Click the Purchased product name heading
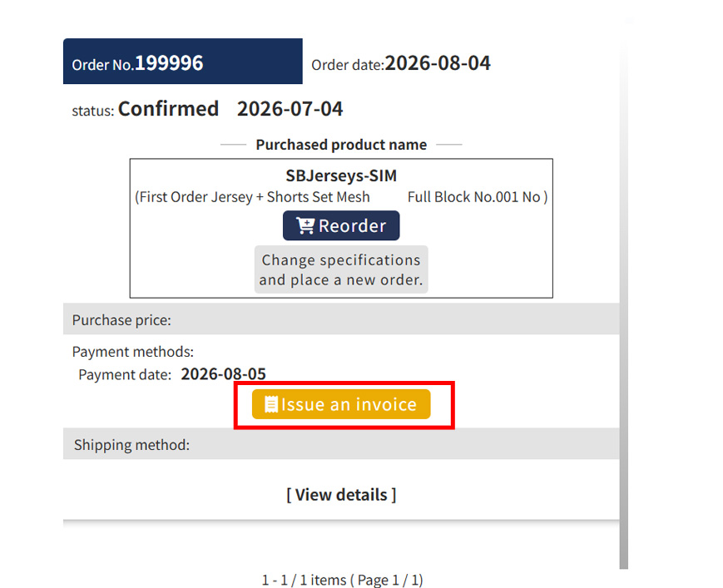This screenshot has height=588, width=723. pos(341,145)
